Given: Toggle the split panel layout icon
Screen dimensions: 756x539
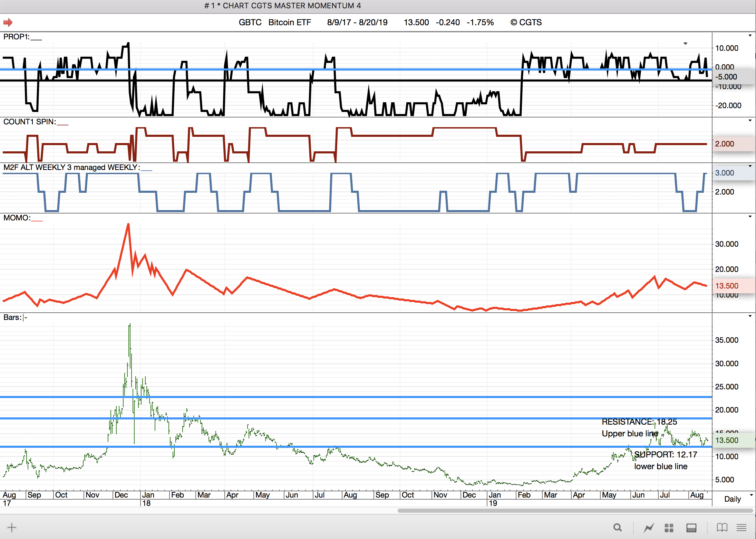Looking at the screenshot, I should pyautogui.click(x=691, y=528).
